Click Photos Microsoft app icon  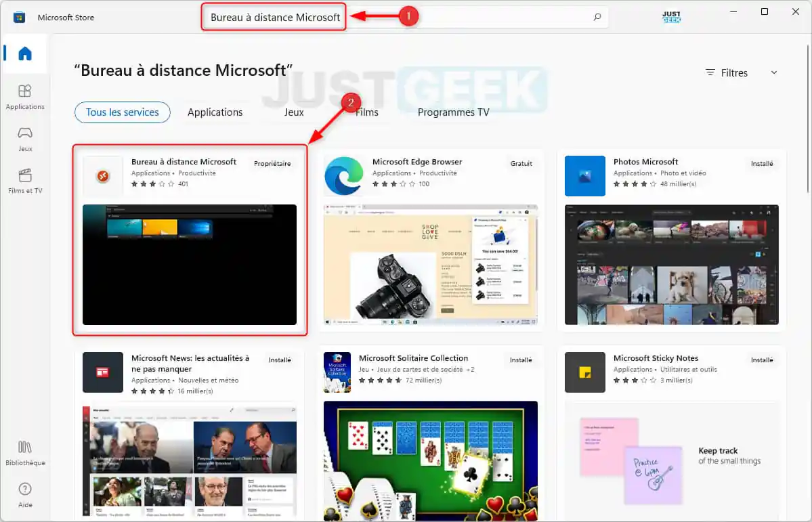[585, 176]
